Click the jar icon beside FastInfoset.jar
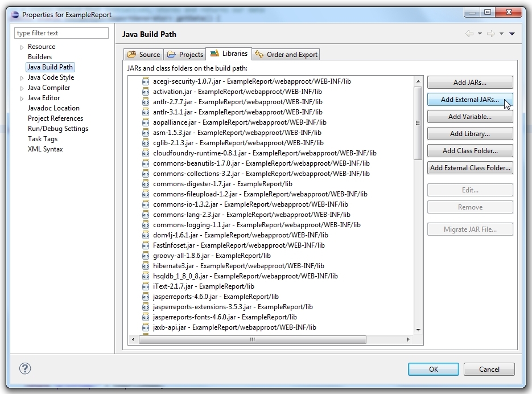Screen dimensions: 532x394 (x=146, y=245)
